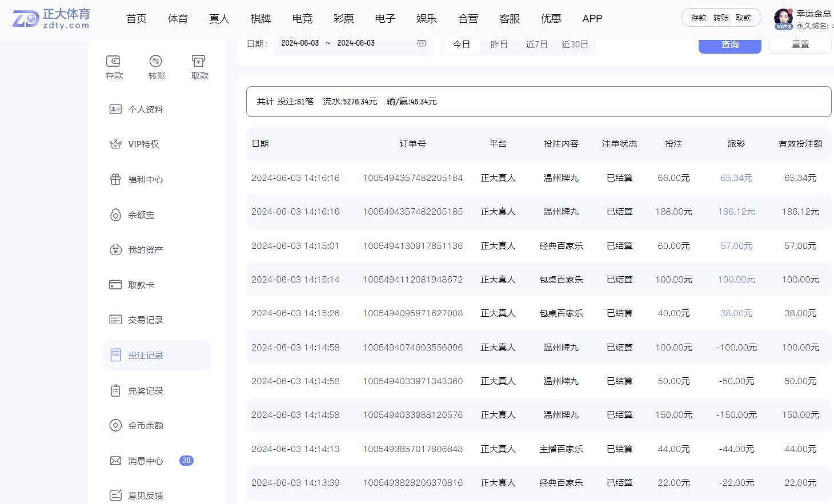834x504 pixels.
Task: Select the 昨日 yesterday date filter
Action: (498, 44)
